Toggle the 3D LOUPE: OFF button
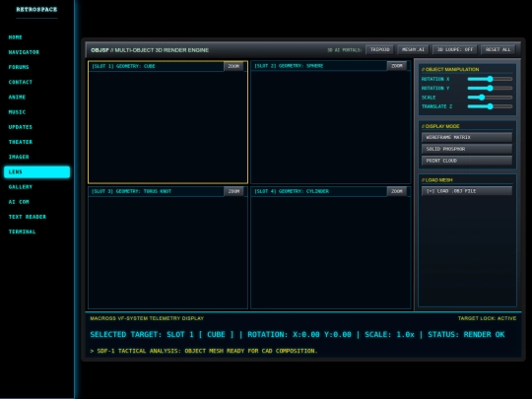 [x=454, y=49]
